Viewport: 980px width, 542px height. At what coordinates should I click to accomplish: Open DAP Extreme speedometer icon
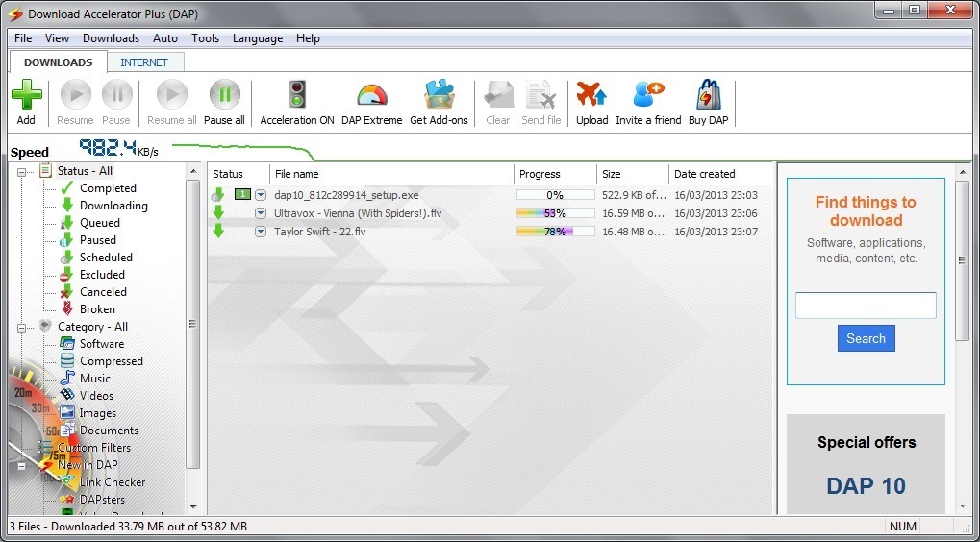[372, 95]
